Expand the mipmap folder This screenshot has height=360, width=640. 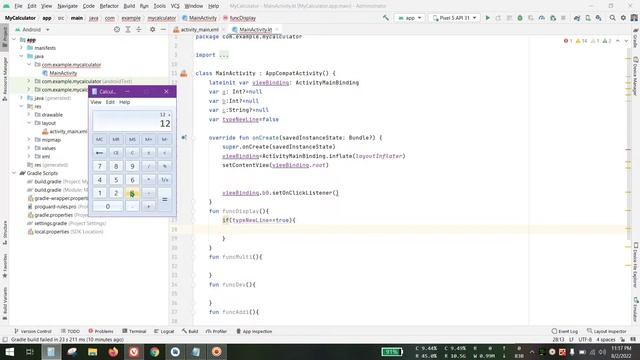click(29, 140)
